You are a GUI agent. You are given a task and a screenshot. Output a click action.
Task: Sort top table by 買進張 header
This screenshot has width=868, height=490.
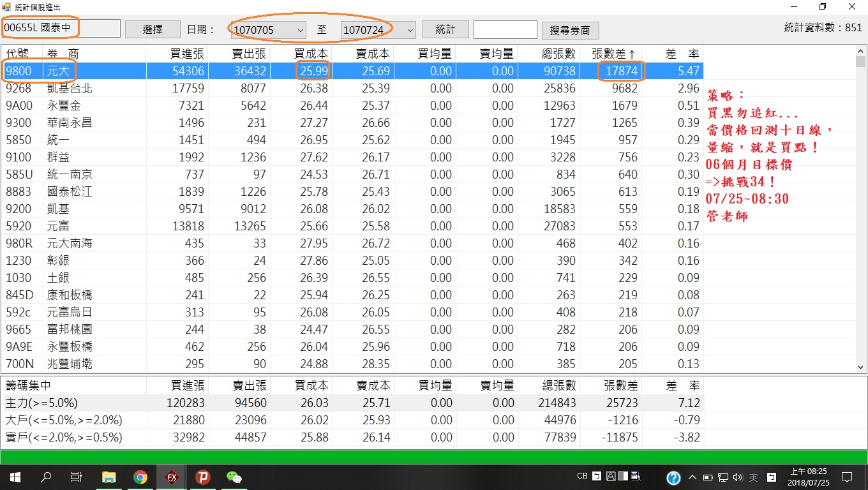point(177,54)
